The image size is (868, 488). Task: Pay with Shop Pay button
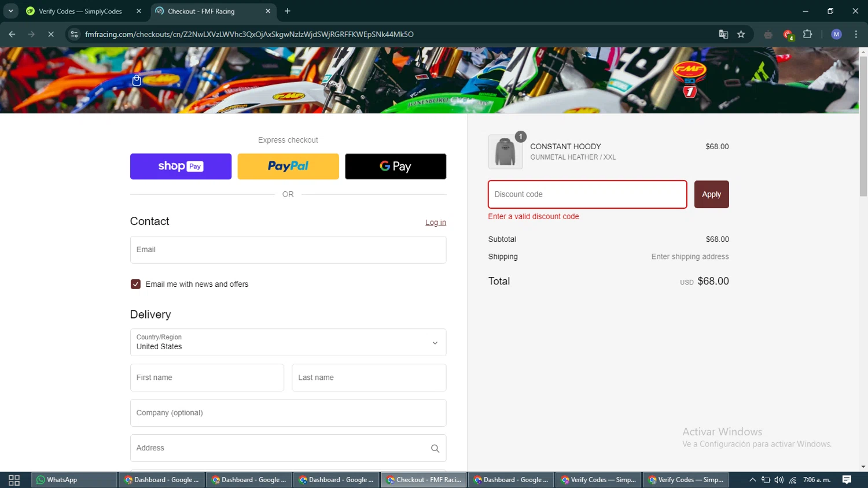coord(181,167)
